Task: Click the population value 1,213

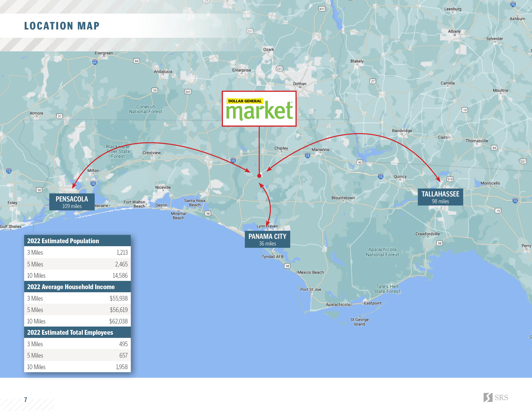Action: (x=122, y=253)
